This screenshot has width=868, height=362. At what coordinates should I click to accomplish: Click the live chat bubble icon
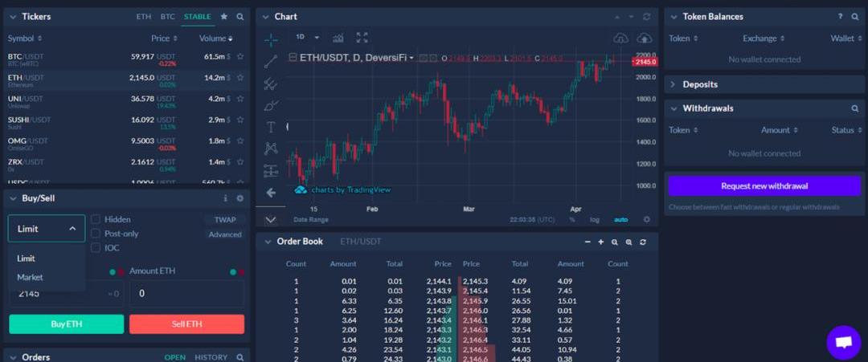tap(843, 343)
